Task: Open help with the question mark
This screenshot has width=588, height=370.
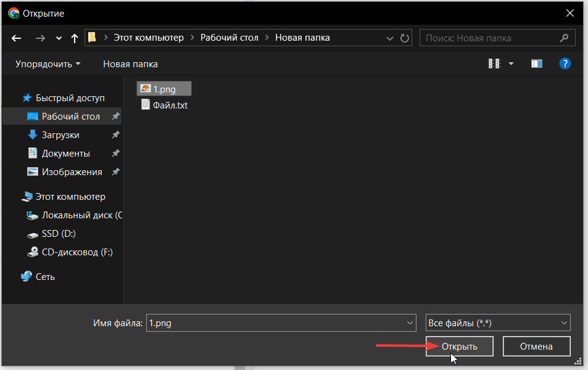Action: click(565, 64)
